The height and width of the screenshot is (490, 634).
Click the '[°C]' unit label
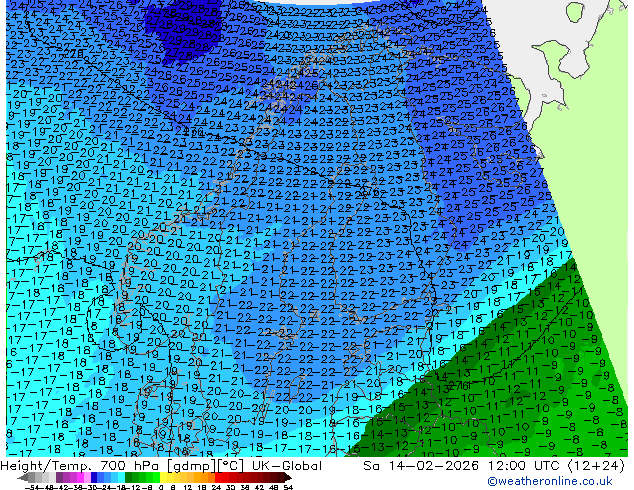(231, 466)
